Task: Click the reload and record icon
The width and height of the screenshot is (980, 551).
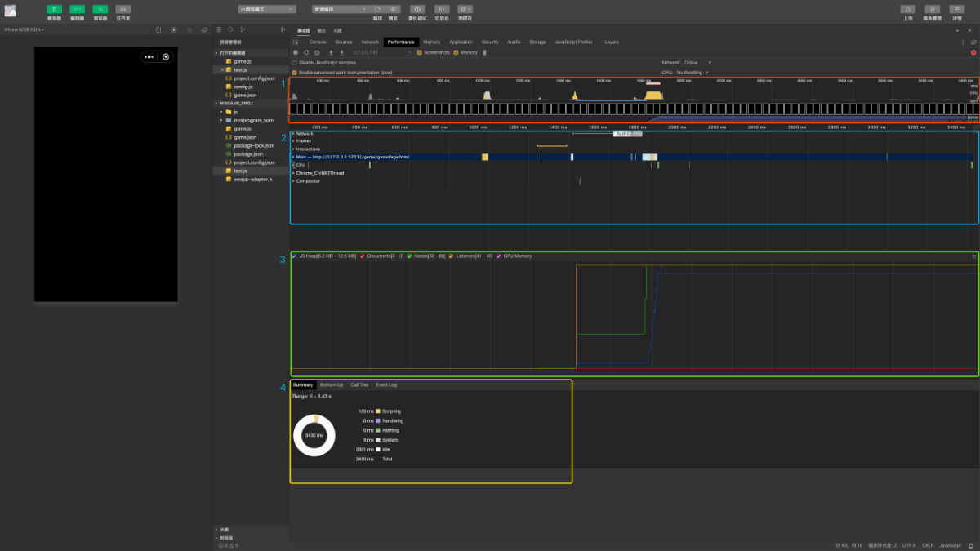Action: (306, 52)
